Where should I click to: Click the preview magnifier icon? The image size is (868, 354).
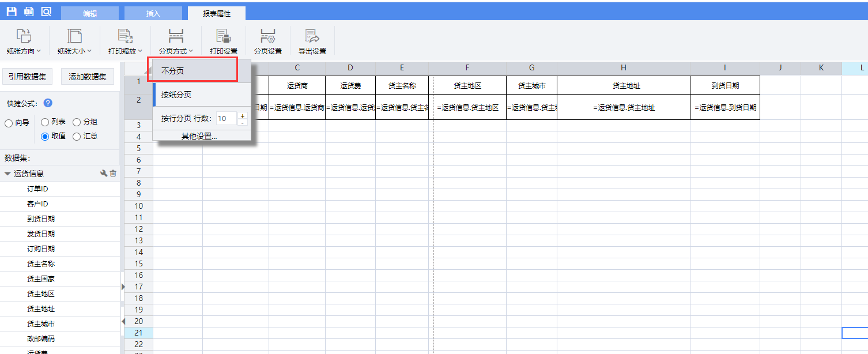pyautogui.click(x=46, y=12)
